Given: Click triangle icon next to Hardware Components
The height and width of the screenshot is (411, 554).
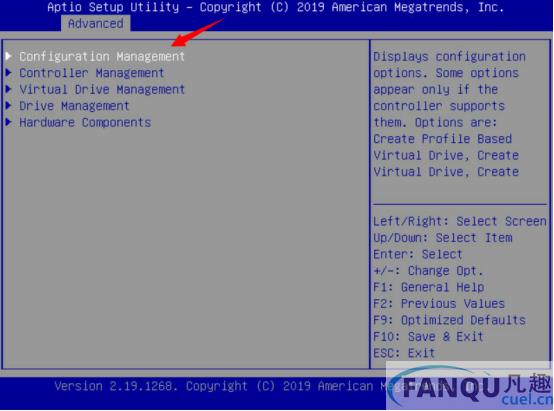Looking at the screenshot, I should click(9, 122).
